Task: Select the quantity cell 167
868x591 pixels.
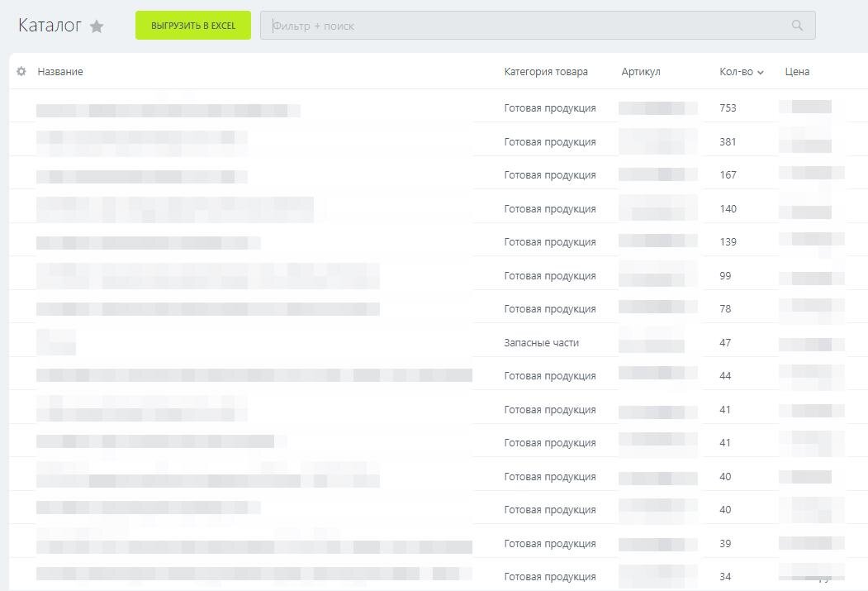Action: (x=728, y=175)
